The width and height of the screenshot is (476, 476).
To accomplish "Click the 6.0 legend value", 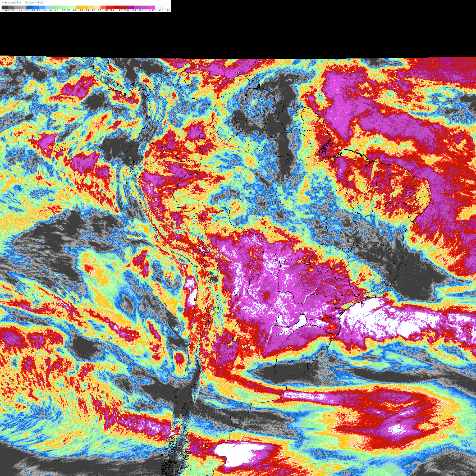I will tap(75, 10).
